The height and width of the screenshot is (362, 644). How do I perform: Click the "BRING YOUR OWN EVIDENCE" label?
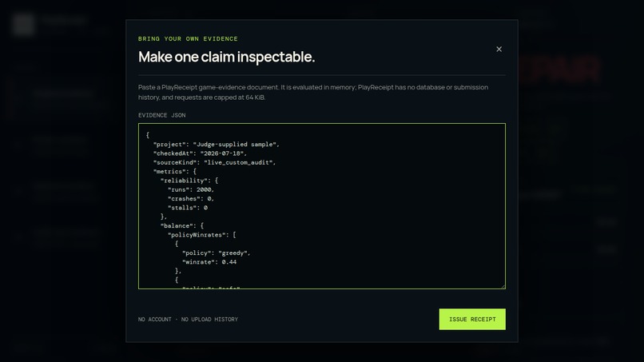(x=188, y=38)
